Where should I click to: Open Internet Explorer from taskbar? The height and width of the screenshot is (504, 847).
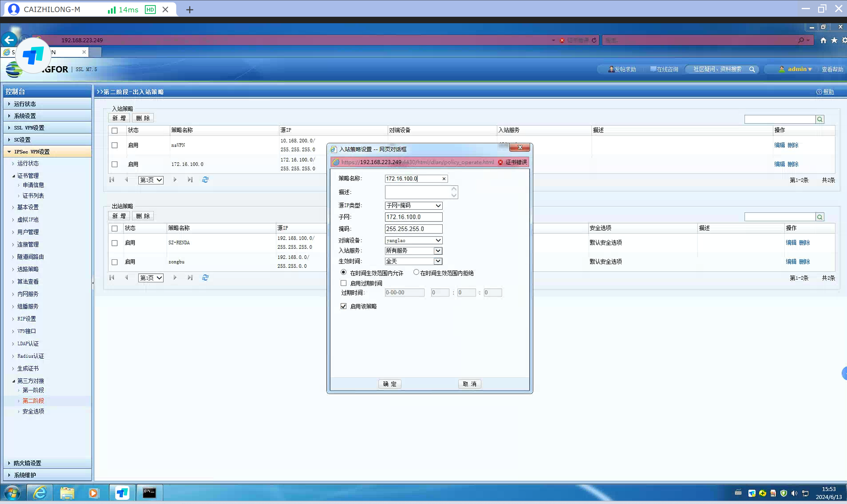point(40,493)
